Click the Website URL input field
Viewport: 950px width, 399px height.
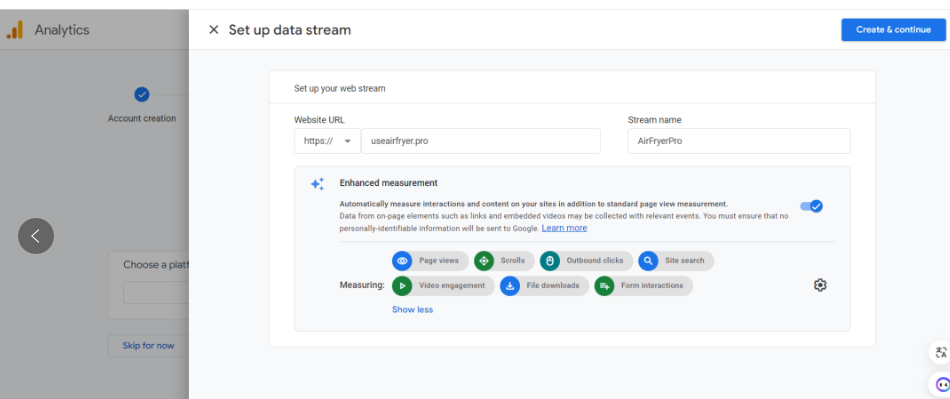point(480,141)
